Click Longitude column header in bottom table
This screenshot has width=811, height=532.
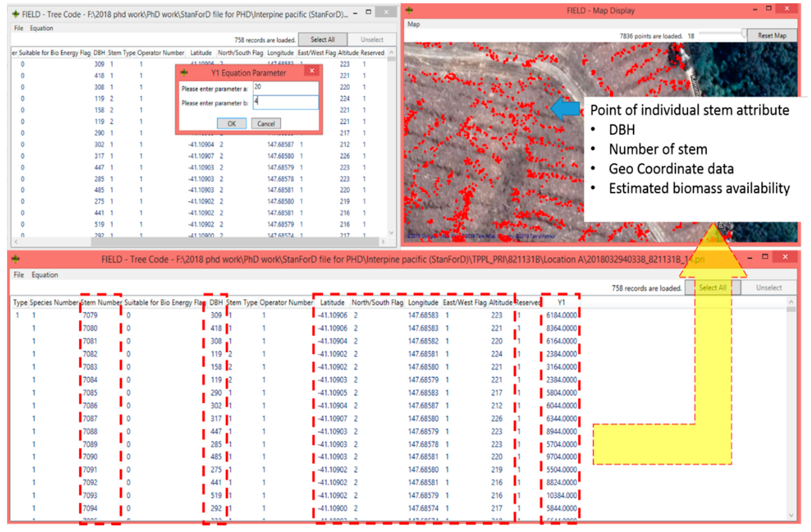[423, 302]
